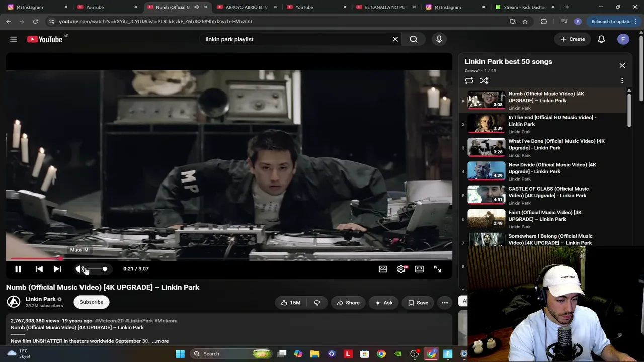644x362 pixels.
Task: Open the #Meteora20 hashtag link
Action: click(x=109, y=321)
